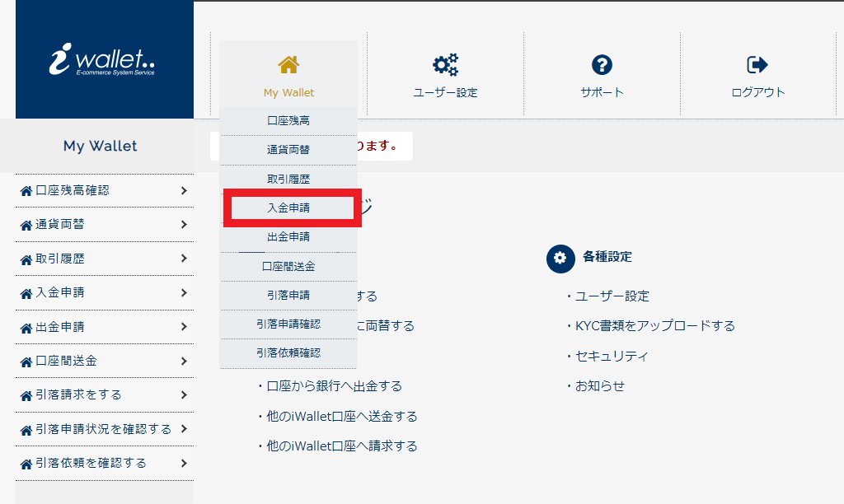The height and width of the screenshot is (504, 844).
Task: Click the ユーザー設定 gears icon
Action: [x=445, y=64]
